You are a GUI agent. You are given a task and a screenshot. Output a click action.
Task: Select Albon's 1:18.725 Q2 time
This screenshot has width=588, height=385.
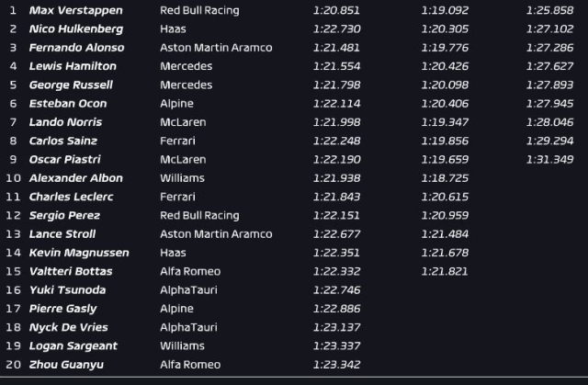445,178
